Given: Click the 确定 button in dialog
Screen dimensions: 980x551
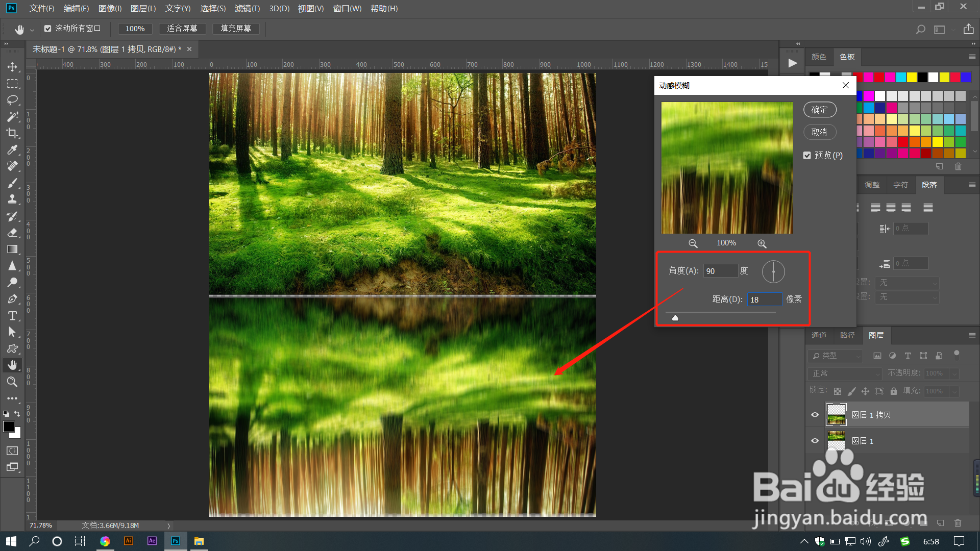Looking at the screenshot, I should [x=819, y=110].
